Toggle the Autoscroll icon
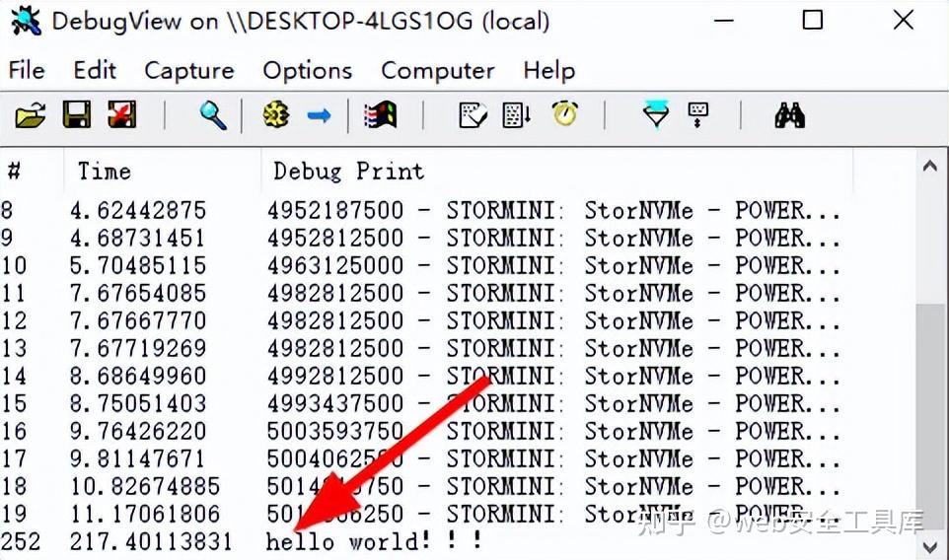949x560 pixels. click(x=518, y=115)
